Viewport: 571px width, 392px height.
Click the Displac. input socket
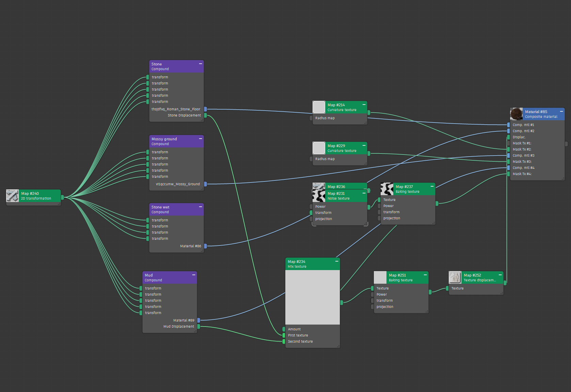pos(508,137)
